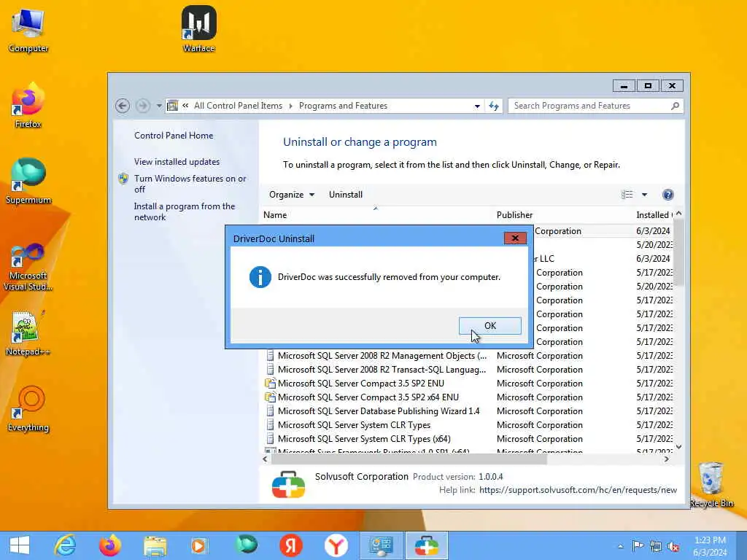Click the Search Programs and Features box
The height and width of the screenshot is (560, 747).
(x=595, y=106)
